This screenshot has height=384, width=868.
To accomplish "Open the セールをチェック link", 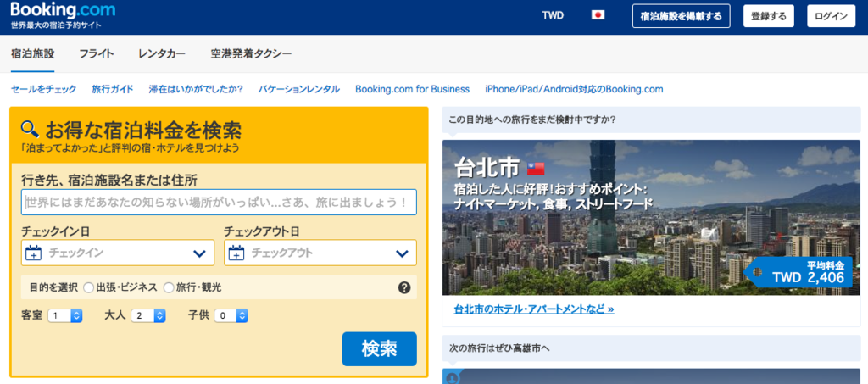I will coord(44,89).
